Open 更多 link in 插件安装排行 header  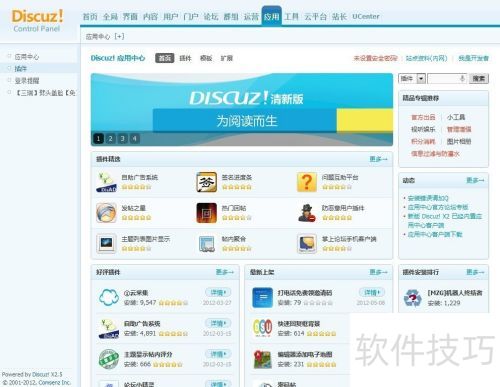coord(475,272)
